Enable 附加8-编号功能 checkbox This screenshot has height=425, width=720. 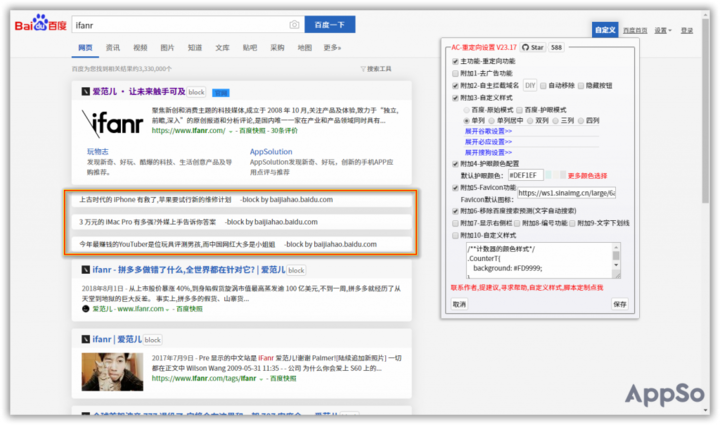[517, 224]
